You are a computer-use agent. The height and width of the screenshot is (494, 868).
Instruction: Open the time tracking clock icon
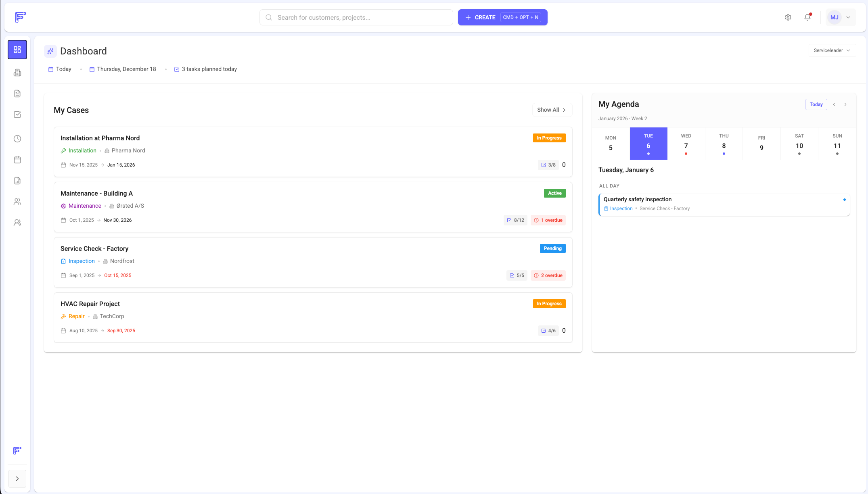(x=17, y=138)
